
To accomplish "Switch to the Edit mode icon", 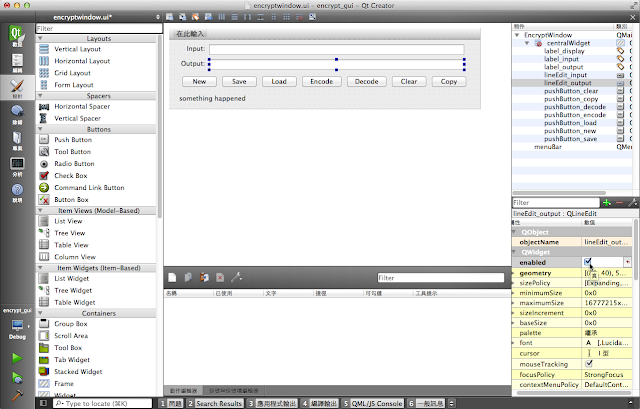I will (x=17, y=63).
